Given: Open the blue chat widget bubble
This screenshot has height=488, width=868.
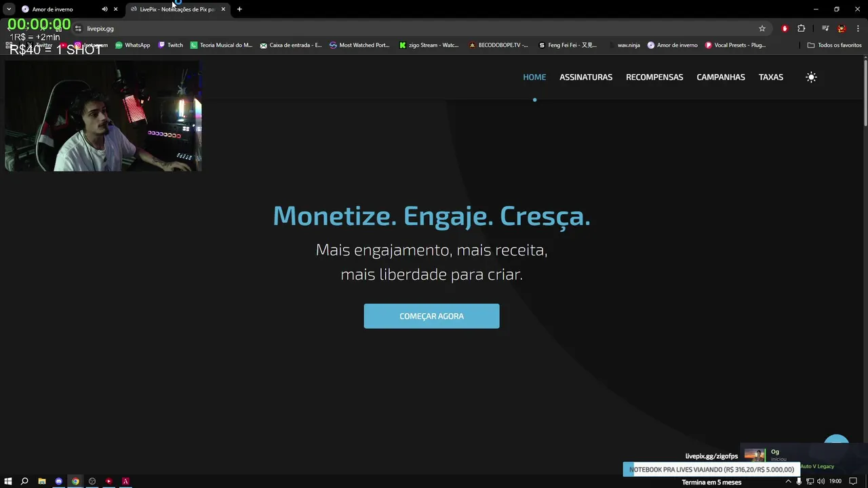Looking at the screenshot, I should click(836, 442).
